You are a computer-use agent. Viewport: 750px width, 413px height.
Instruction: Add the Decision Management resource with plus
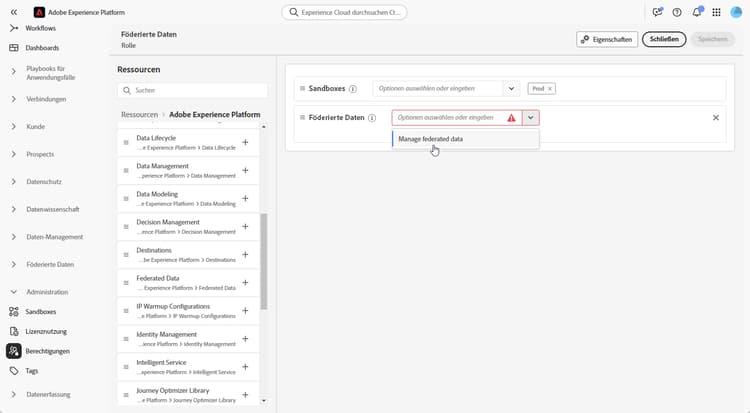245,226
